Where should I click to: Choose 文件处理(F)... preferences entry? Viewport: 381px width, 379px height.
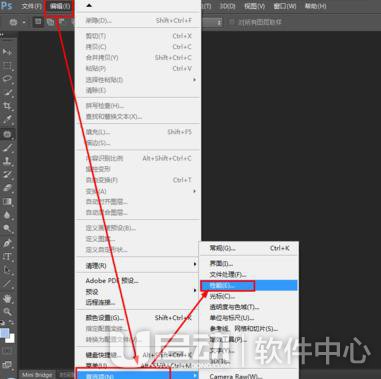(x=249, y=274)
